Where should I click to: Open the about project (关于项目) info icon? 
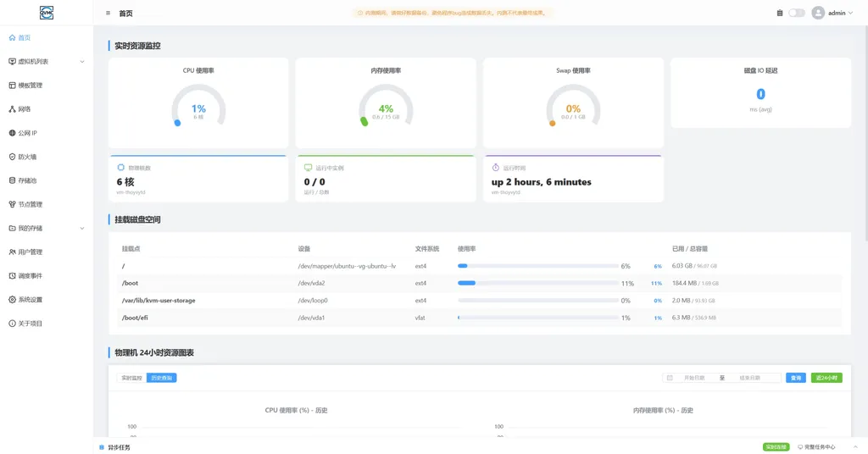[12, 323]
